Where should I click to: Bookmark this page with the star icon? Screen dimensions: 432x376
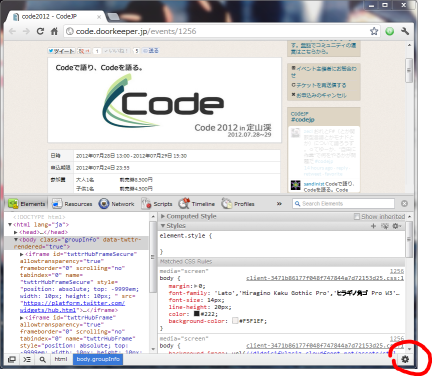click(374, 31)
